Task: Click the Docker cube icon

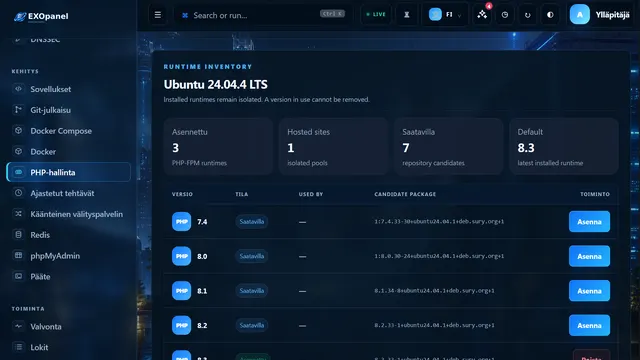Action: coord(18,151)
